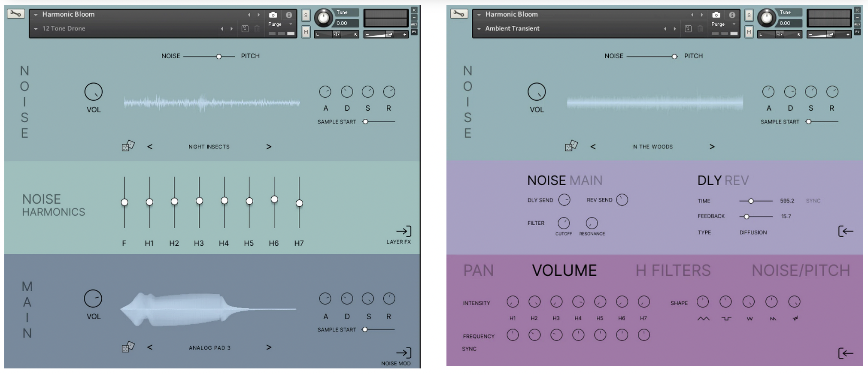Image resolution: width=868 pixels, height=374 pixels.
Task: Randomize noise sample with dice, right window
Action: pos(571,146)
